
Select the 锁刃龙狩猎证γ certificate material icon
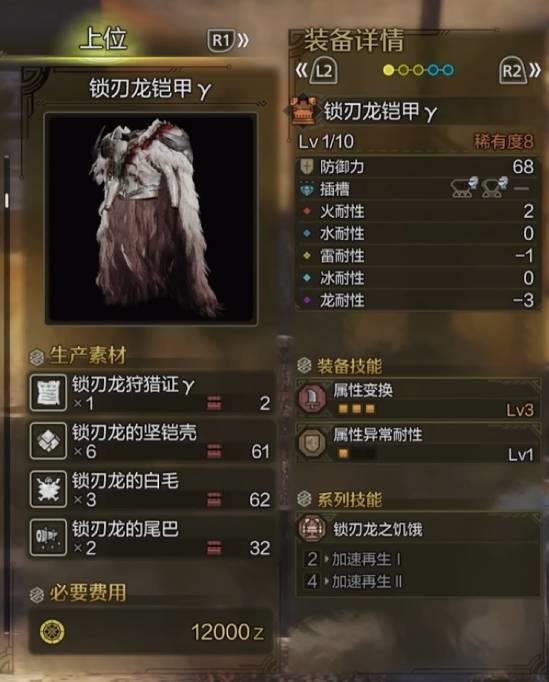pos(48,393)
